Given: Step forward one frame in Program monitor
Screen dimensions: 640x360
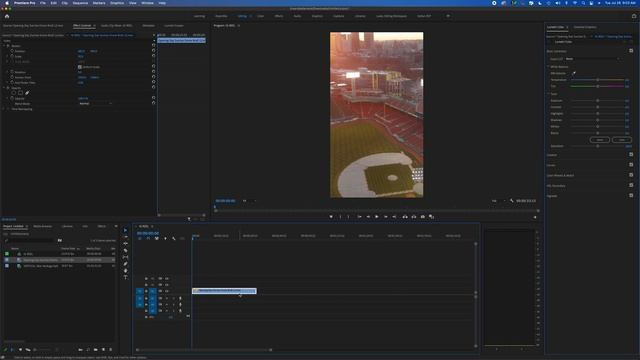Looking at the screenshot, I should tap(385, 217).
